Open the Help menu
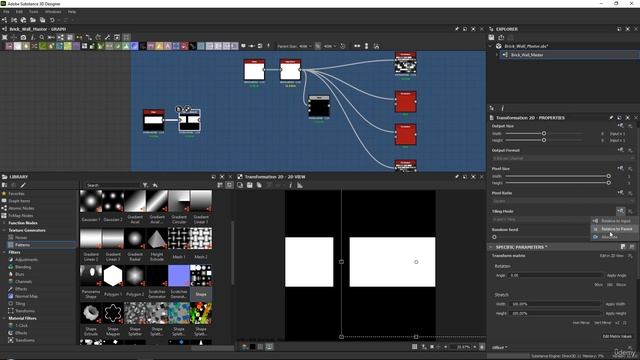The height and width of the screenshot is (360, 640). 72,12
